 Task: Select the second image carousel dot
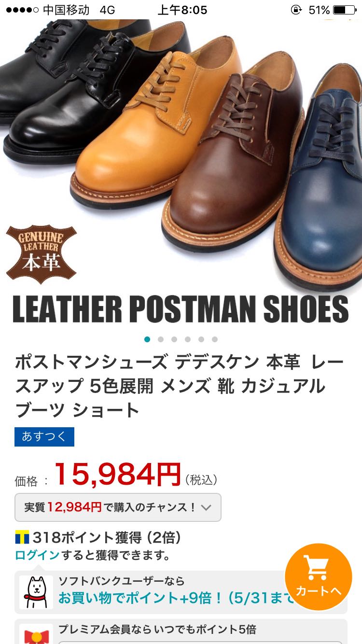(161, 339)
